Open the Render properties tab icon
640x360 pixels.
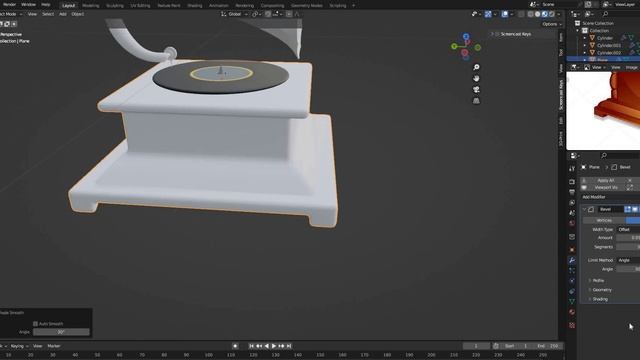[x=572, y=182]
